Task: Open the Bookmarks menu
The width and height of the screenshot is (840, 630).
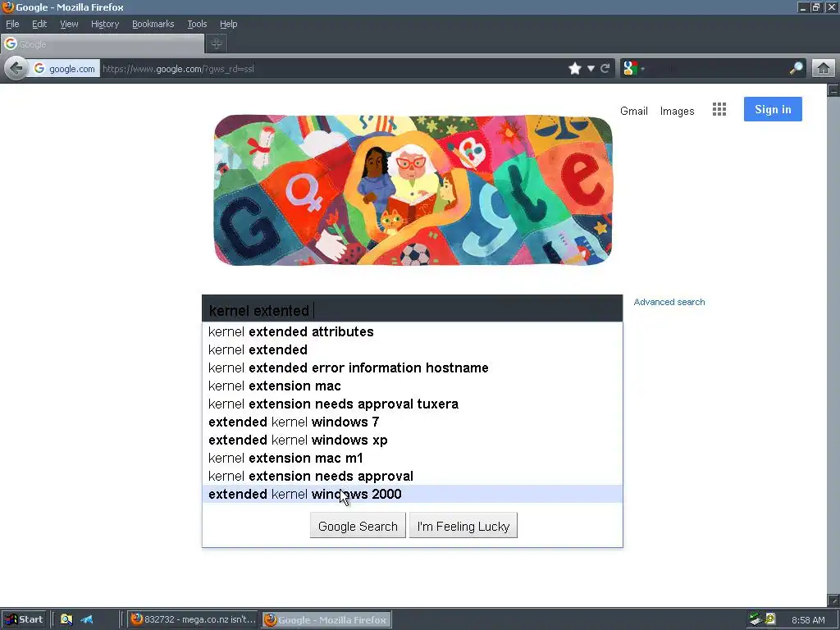Action: coord(153,24)
